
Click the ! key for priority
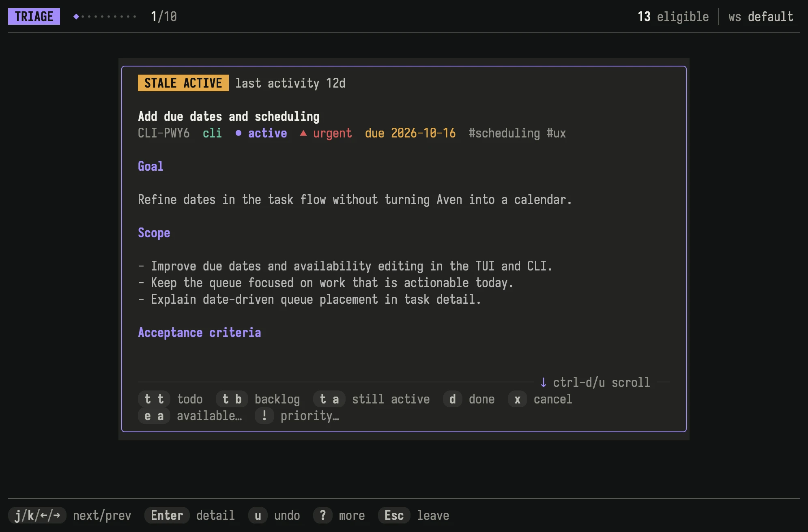click(264, 416)
